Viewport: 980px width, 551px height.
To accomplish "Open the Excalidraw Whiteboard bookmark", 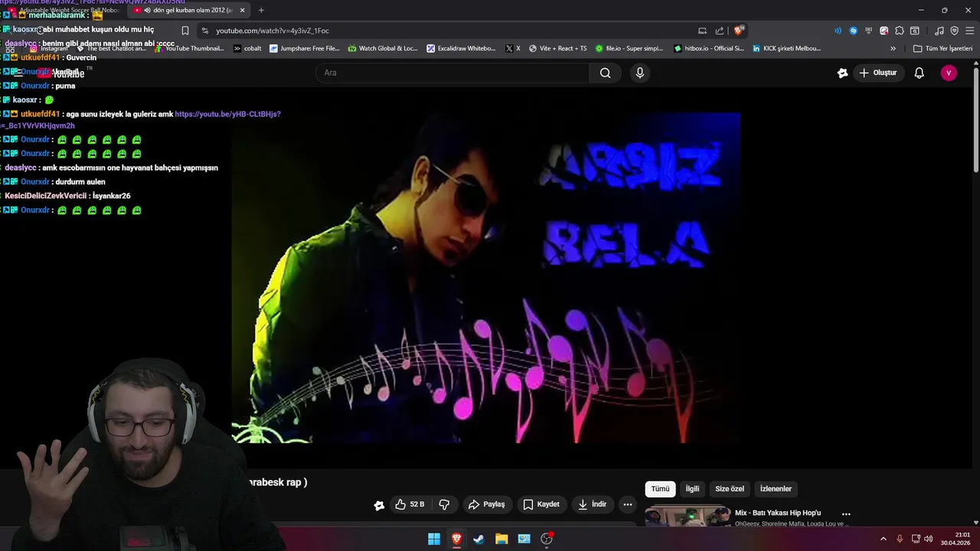I will [x=462, y=48].
